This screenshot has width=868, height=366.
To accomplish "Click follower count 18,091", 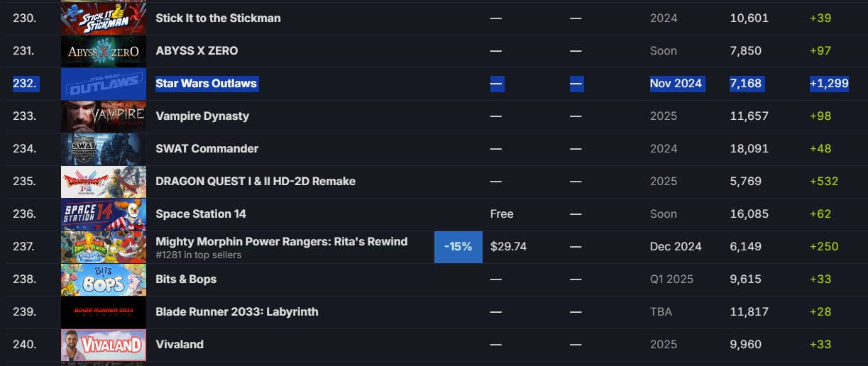I will (x=749, y=149).
